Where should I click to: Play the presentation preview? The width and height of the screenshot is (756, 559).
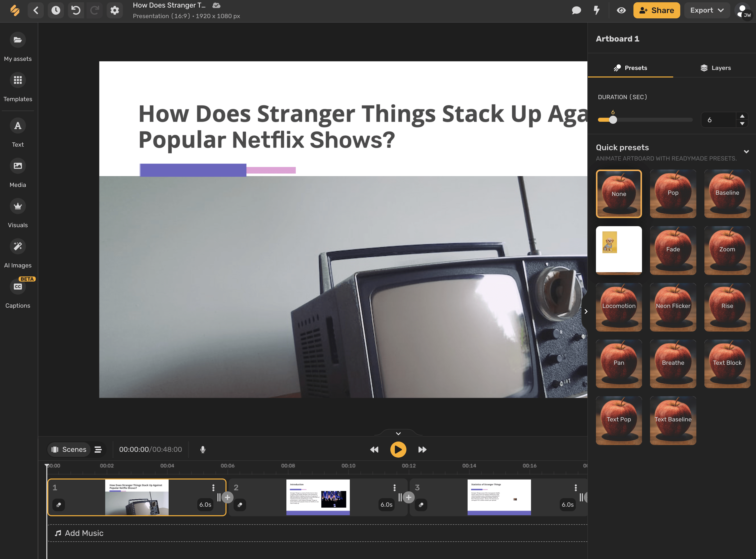coord(398,449)
